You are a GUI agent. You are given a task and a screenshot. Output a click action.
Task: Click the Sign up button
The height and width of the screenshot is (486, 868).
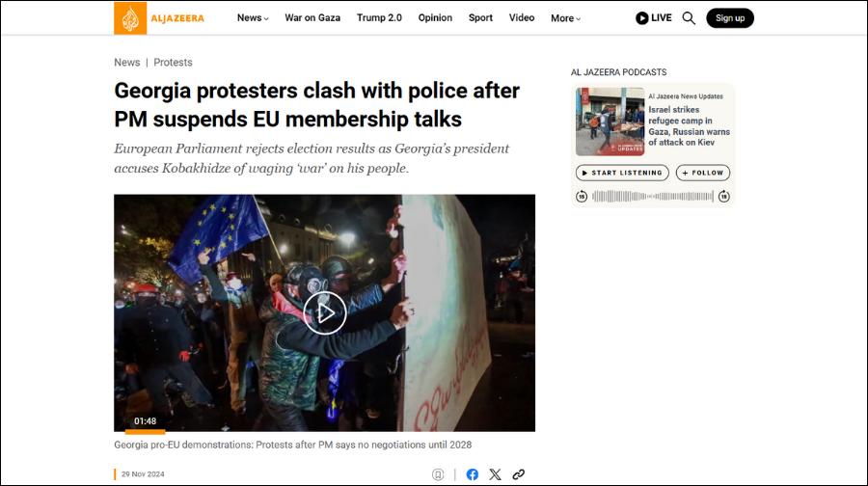tap(730, 18)
